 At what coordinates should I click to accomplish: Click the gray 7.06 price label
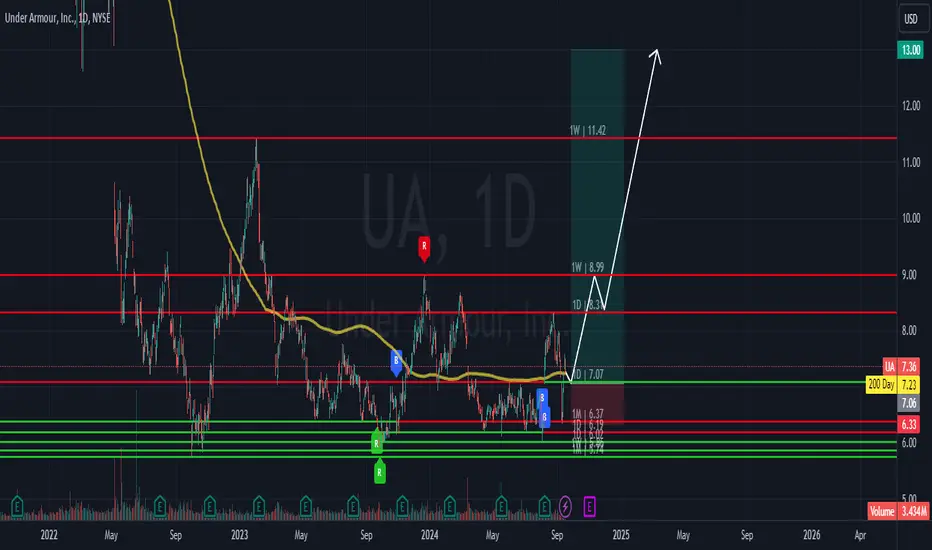point(908,403)
